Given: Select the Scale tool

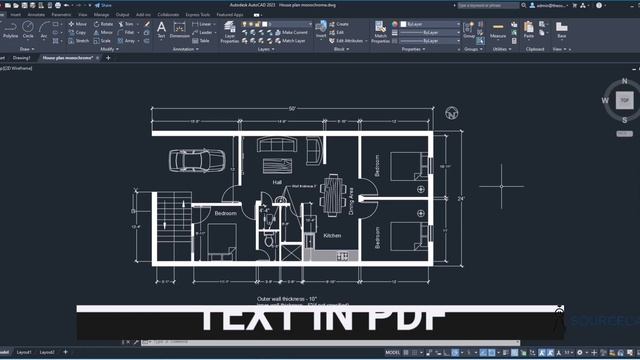Looking at the screenshot, I should coord(102,41).
